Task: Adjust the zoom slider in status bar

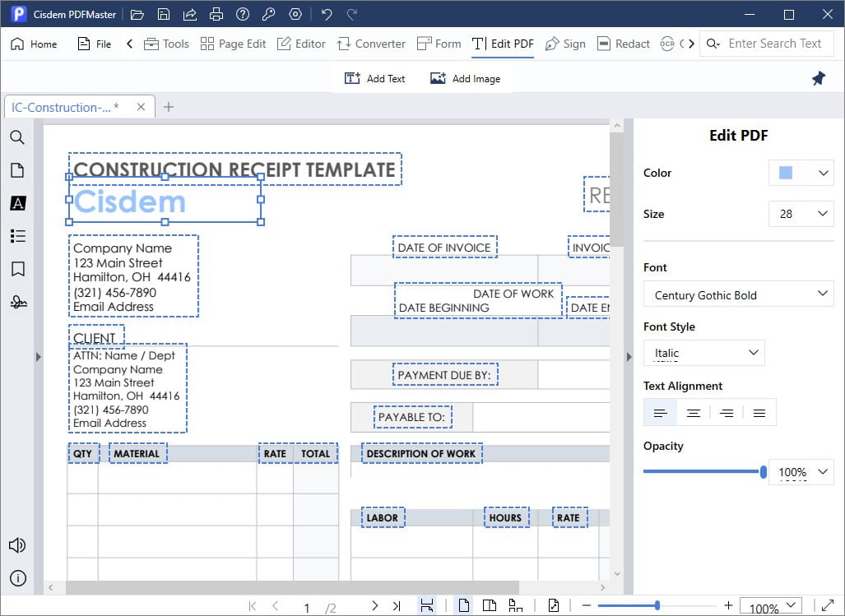Action: [x=657, y=605]
